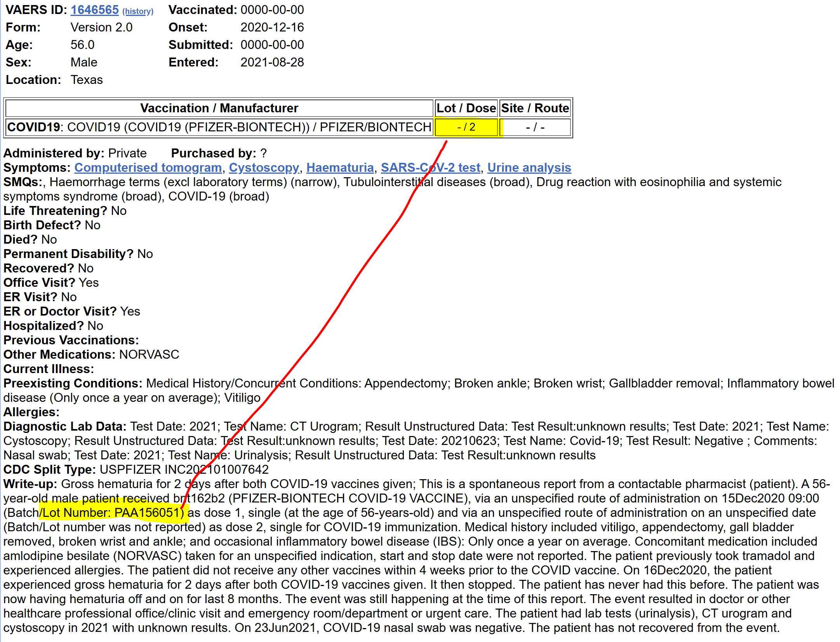
Task: Open Computerised tomogram symptom link
Action: [x=148, y=167]
